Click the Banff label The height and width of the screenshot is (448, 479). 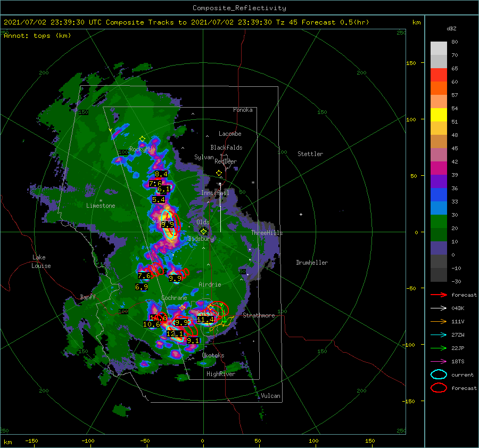[x=88, y=297]
